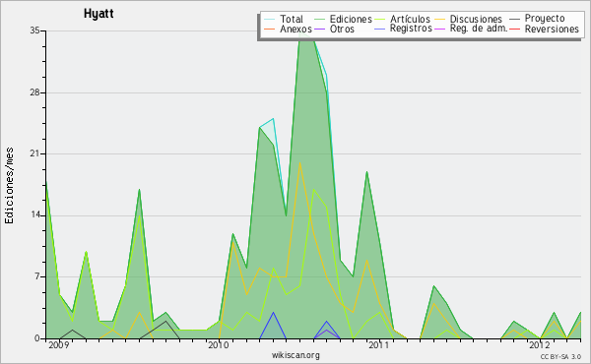Click the 'Registros' legend label

click(411, 29)
